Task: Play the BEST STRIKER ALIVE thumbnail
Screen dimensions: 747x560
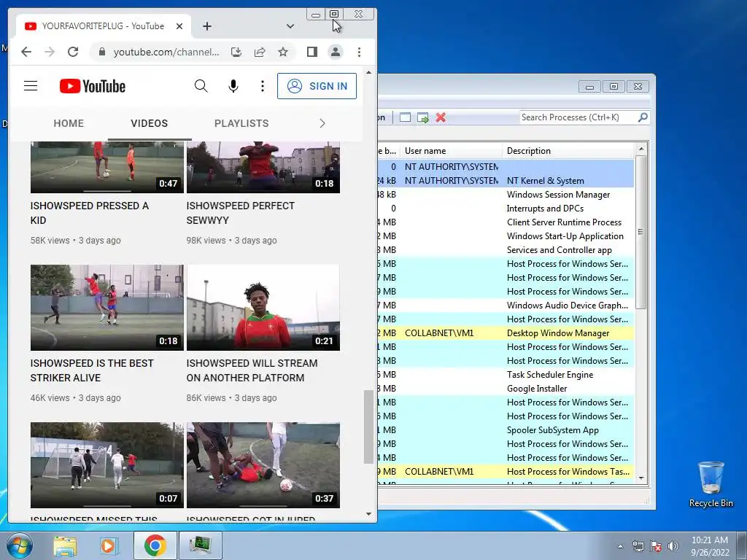Action: coord(107,308)
